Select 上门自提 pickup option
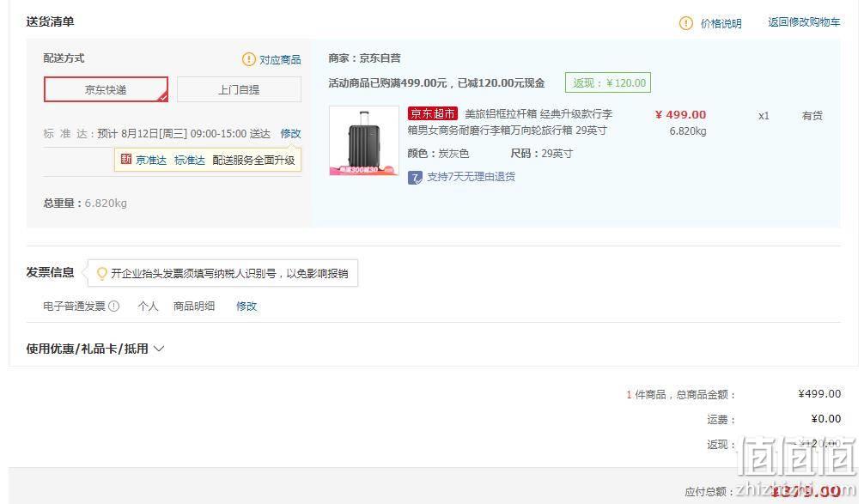Viewport: 864px width, 504px height. pyautogui.click(x=239, y=89)
